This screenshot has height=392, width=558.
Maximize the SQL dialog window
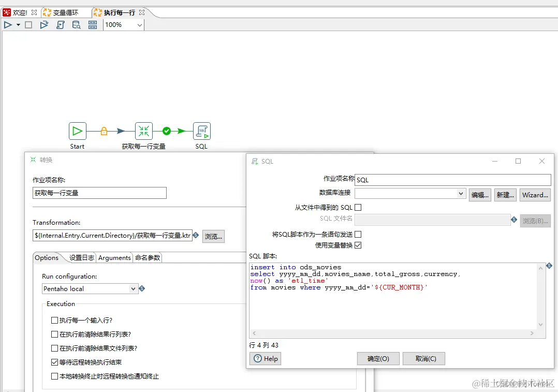(518, 161)
